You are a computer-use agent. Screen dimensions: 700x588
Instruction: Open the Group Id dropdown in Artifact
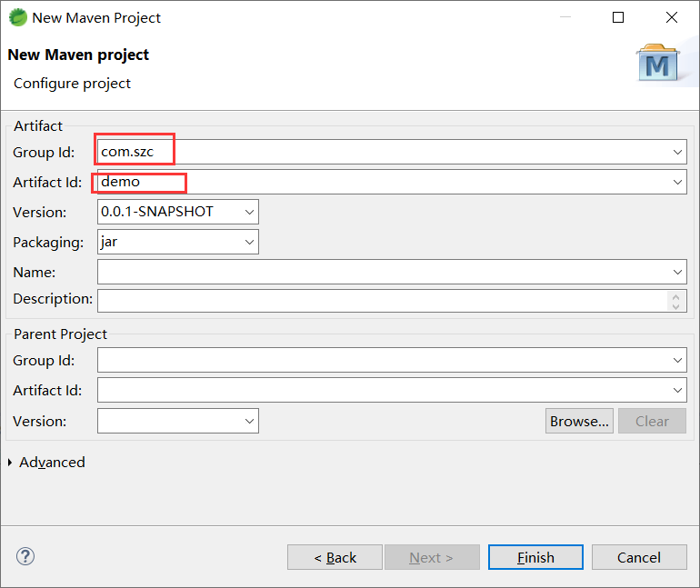[677, 153]
